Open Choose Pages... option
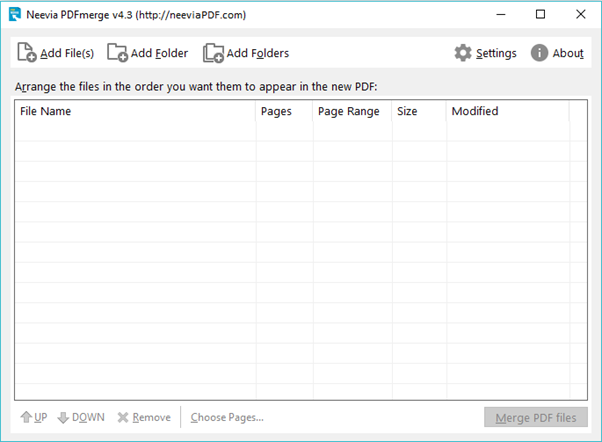Viewport: 602px width, 442px height. click(x=227, y=417)
